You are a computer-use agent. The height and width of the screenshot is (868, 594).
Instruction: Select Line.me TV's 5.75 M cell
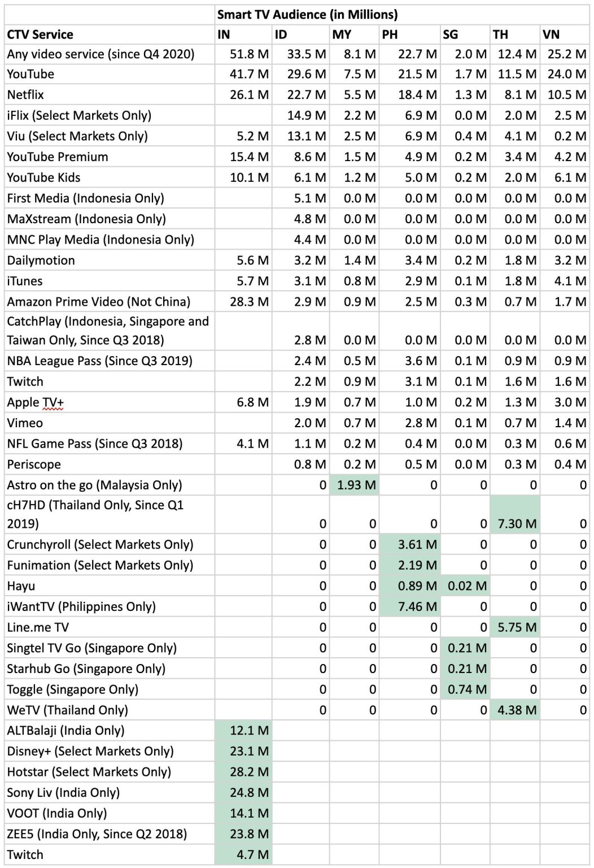(x=514, y=627)
